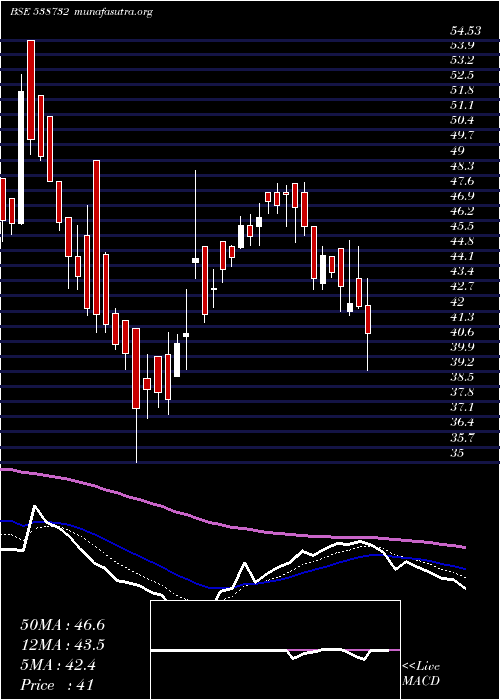500x700 pixels.
Task: Click the 12MA : 43.5 readout
Action: [x=63, y=646]
